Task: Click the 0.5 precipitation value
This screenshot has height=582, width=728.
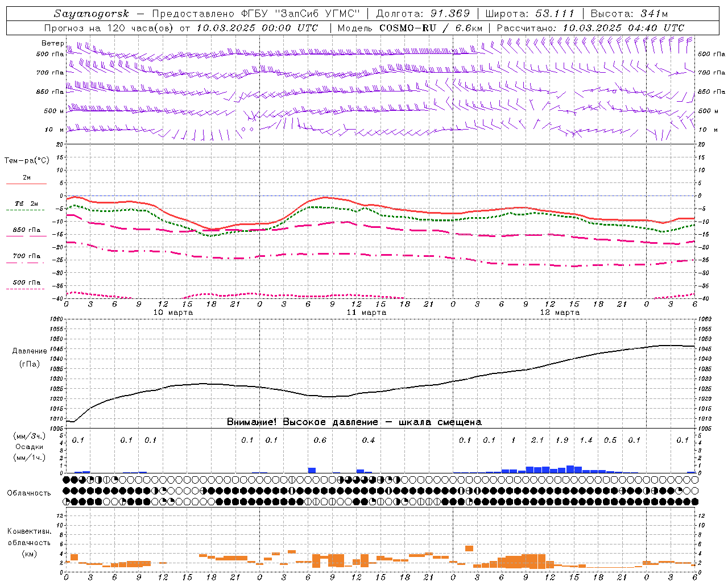Action: pyautogui.click(x=610, y=440)
